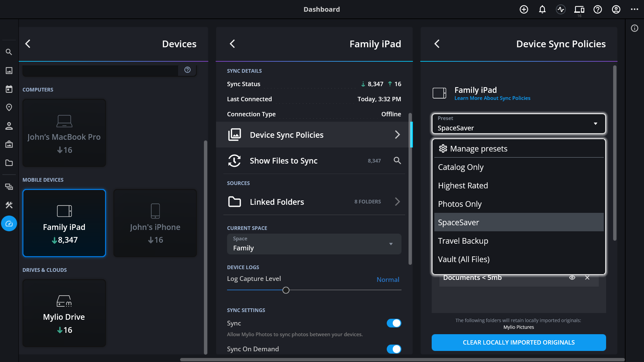The height and width of the screenshot is (362, 644).
Task: Click the add plus icon in top bar
Action: point(524,9)
